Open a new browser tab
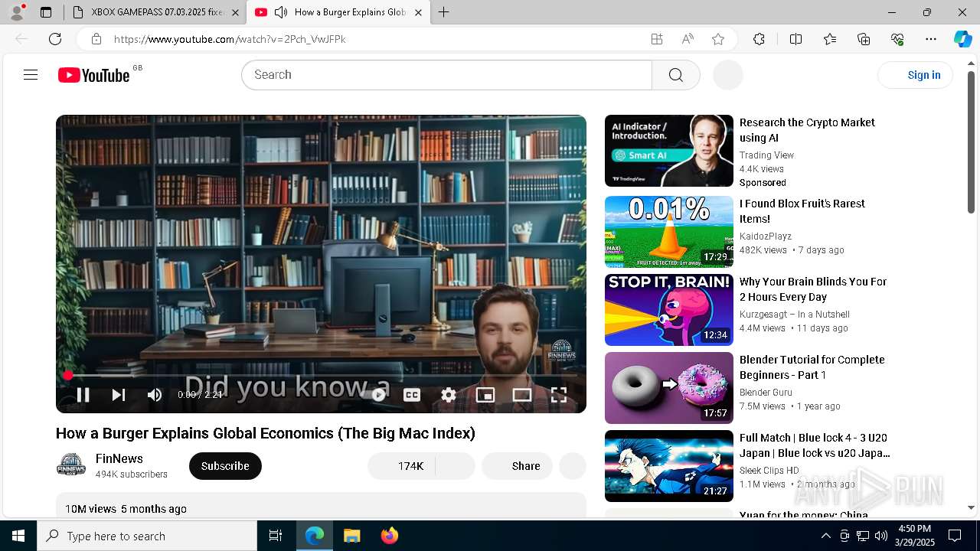 [x=444, y=12]
